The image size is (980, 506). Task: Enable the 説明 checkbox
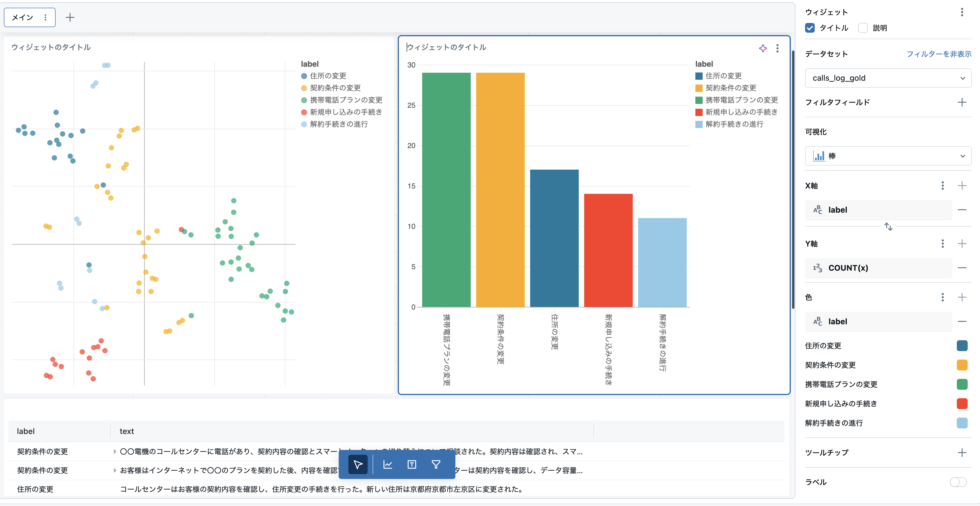point(863,28)
